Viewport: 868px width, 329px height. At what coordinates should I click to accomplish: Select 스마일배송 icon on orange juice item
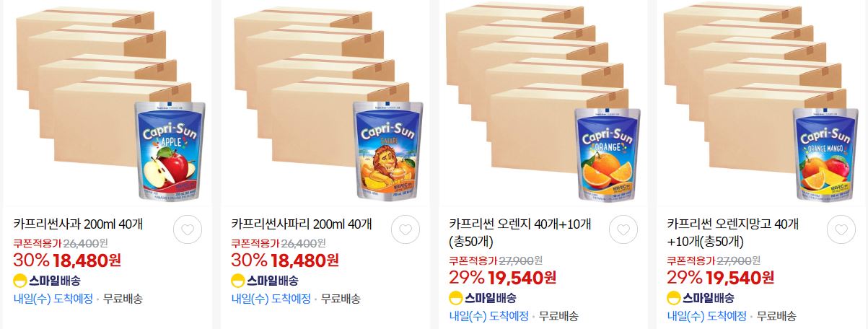click(483, 298)
